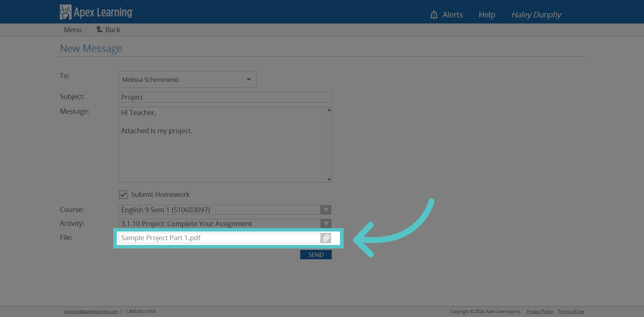This screenshot has height=317, width=644.
Task: Click the phone number 1.800.453.1454
Action: coord(141,311)
